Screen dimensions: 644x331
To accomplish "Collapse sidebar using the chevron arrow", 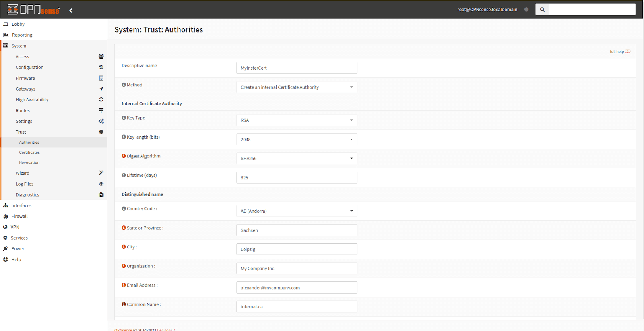I will [71, 10].
